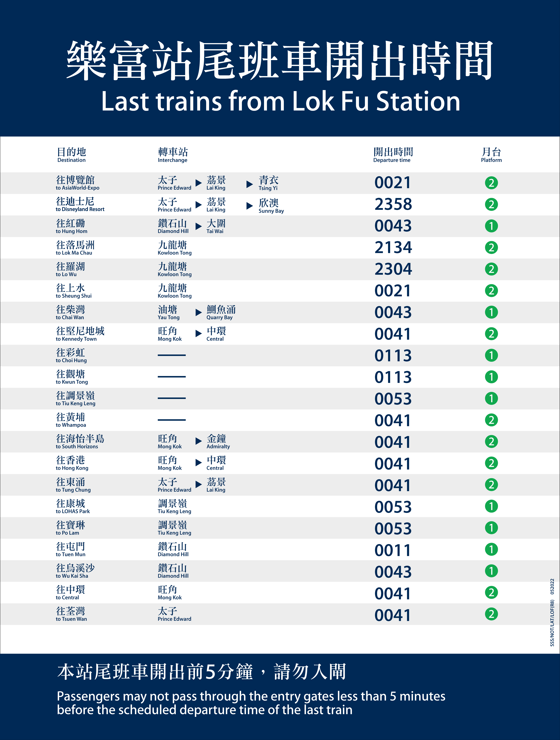
Task: Click the platform 1 badge for Choi Hung
Action: click(491, 355)
